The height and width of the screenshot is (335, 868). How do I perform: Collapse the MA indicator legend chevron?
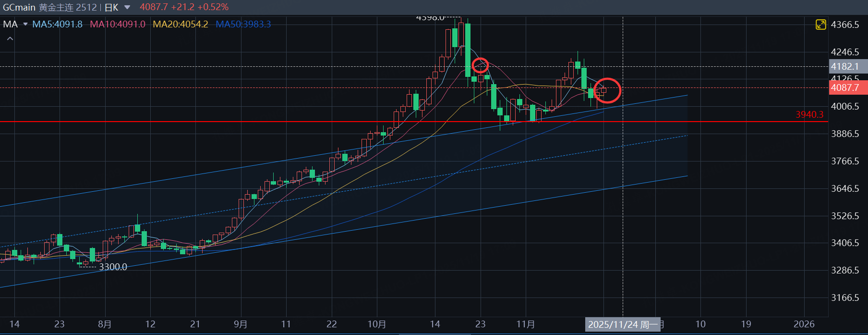point(10,38)
